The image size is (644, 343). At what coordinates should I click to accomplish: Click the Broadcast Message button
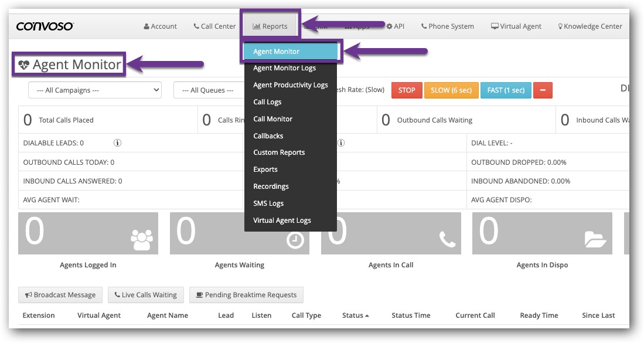60,295
